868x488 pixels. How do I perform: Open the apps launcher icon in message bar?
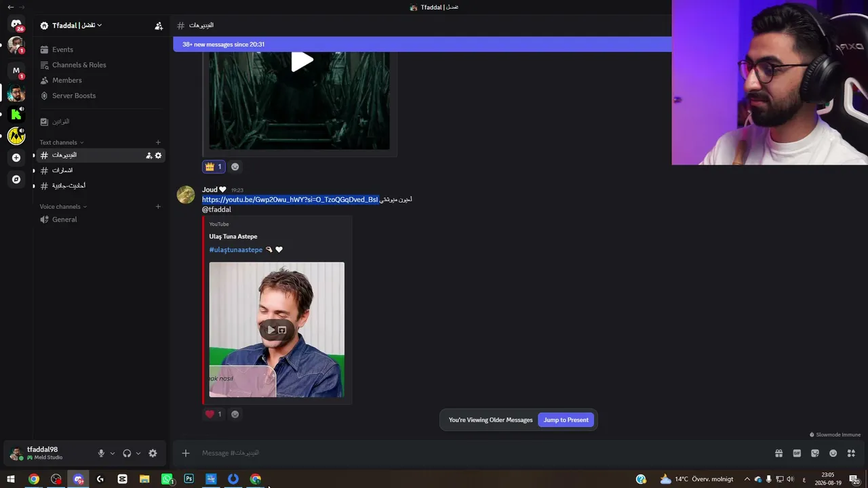click(851, 453)
